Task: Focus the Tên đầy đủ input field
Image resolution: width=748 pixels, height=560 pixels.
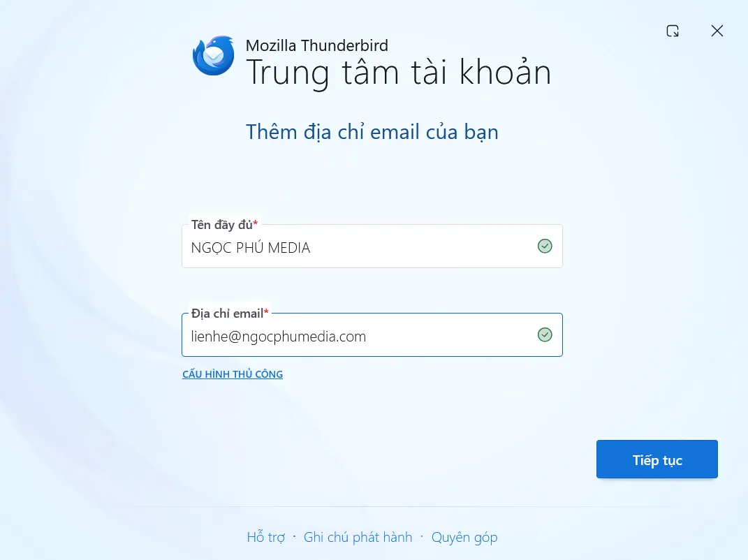Action: pyautogui.click(x=372, y=246)
